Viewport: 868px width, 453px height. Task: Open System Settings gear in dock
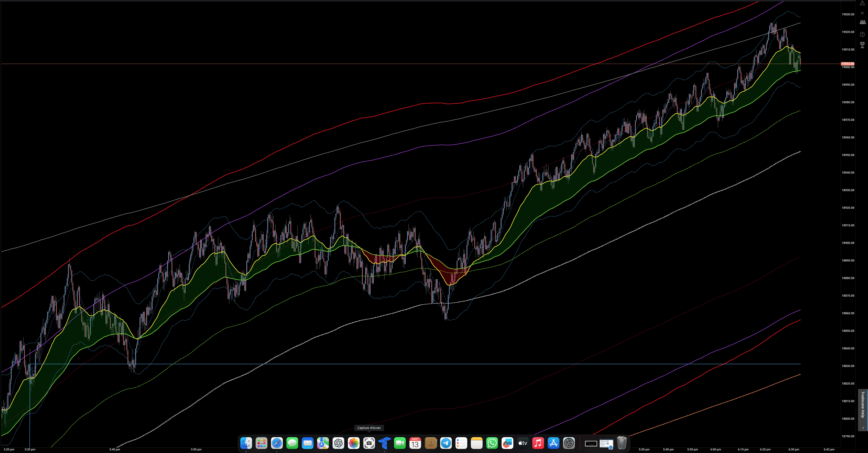[569, 443]
